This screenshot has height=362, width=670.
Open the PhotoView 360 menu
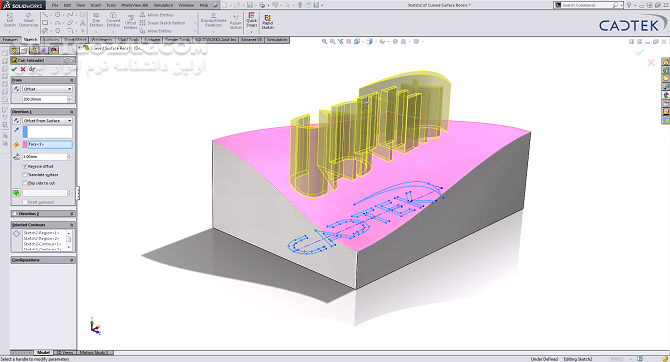134,5
